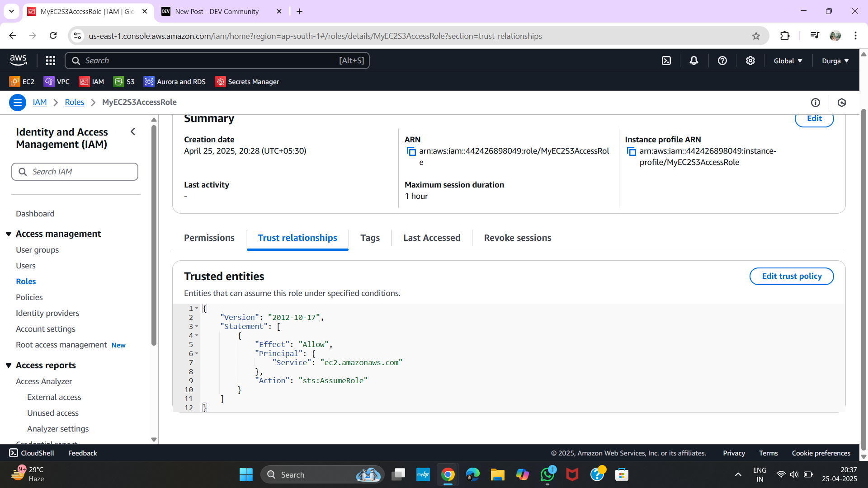Open Aurora and RDS favorite shortcut
Screen dimensions: 868x488
pos(175,81)
